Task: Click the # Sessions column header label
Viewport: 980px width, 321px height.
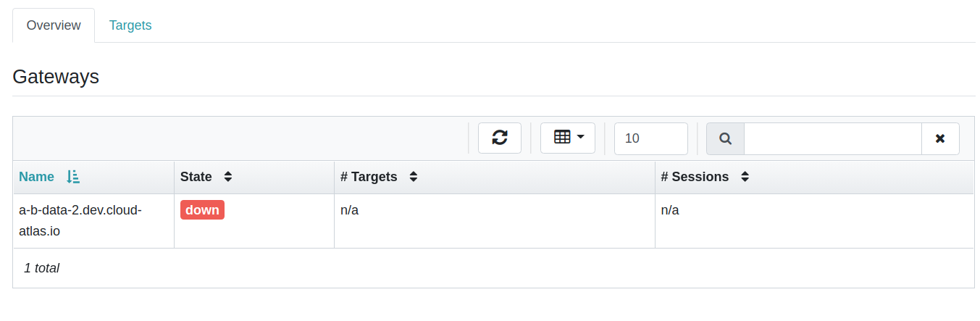Action: [695, 177]
